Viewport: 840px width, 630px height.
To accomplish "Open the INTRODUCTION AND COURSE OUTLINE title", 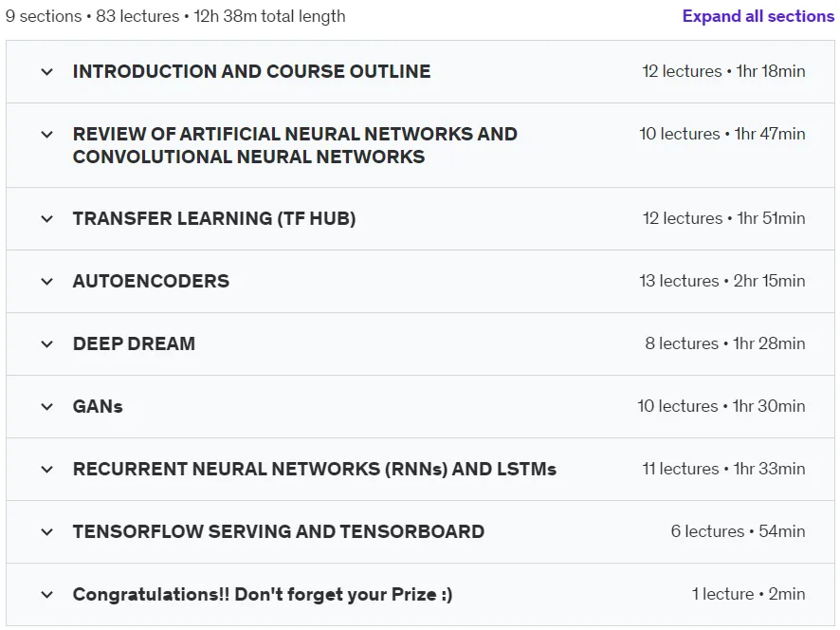I will [x=251, y=71].
